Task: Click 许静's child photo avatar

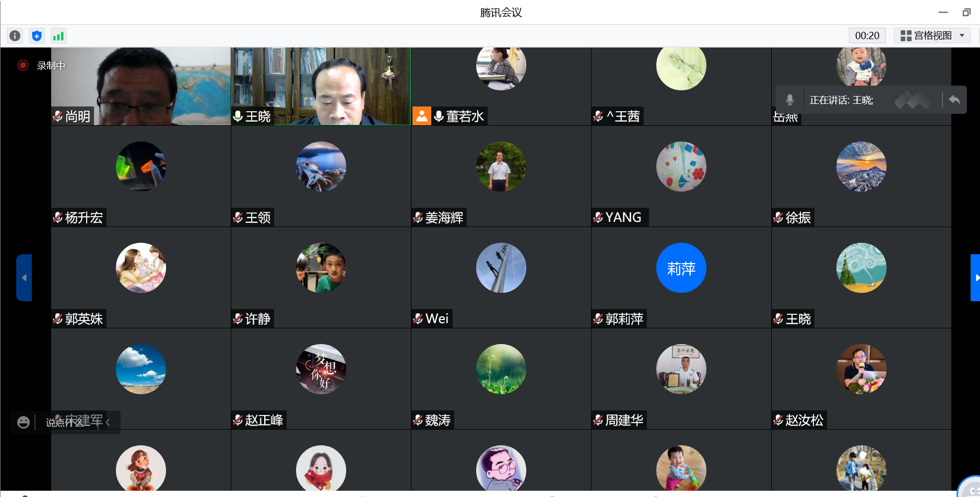Action: 321,268
